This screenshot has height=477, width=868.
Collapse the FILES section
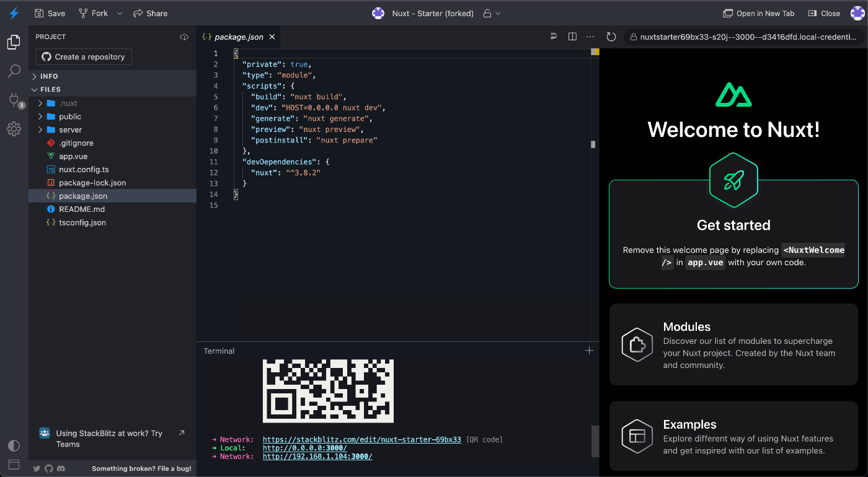click(112, 89)
